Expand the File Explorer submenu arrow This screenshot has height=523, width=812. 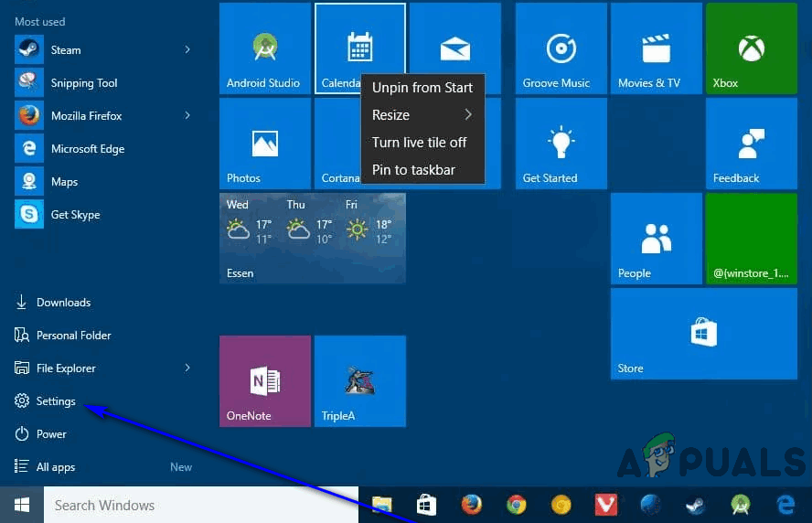(187, 368)
